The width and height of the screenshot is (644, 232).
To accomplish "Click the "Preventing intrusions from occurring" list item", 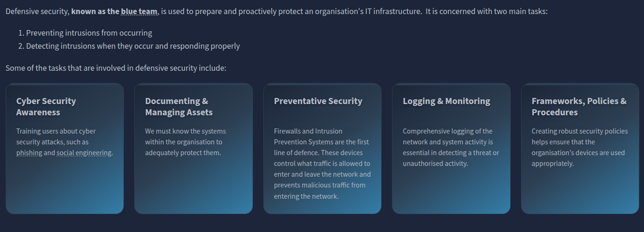I will coord(89,33).
